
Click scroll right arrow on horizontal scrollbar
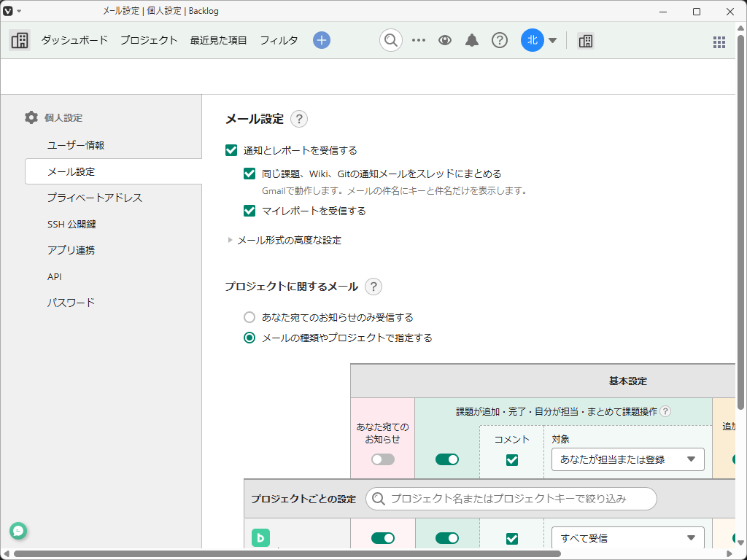[730, 554]
